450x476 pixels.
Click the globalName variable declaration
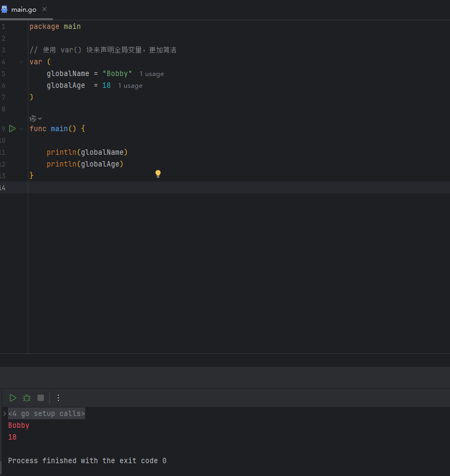coord(67,73)
